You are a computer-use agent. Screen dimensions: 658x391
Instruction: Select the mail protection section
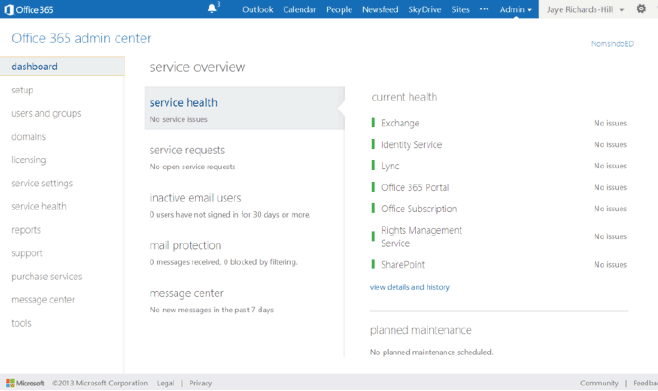[224, 253]
